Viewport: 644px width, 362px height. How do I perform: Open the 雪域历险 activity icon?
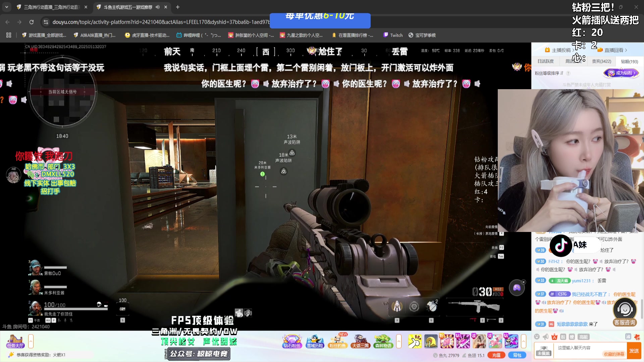coord(315,341)
